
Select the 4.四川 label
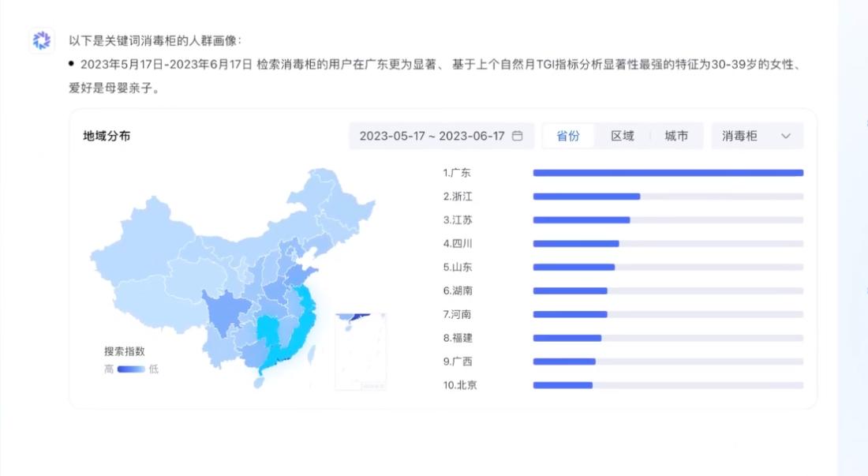coord(458,244)
